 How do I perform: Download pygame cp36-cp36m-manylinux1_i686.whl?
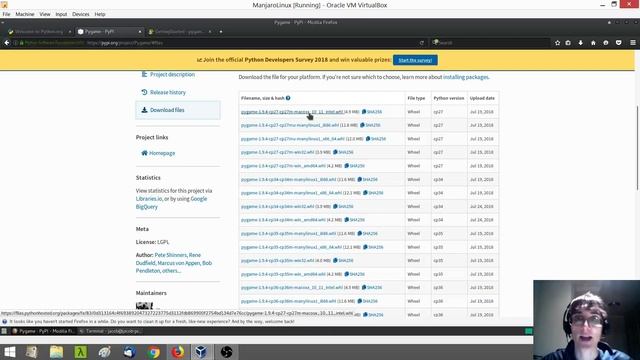tap(289, 301)
